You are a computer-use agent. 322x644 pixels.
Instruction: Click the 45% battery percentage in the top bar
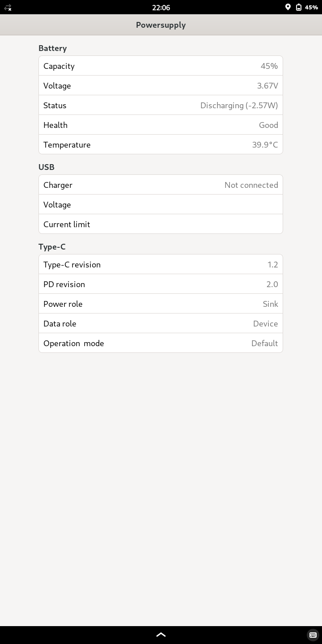click(311, 8)
